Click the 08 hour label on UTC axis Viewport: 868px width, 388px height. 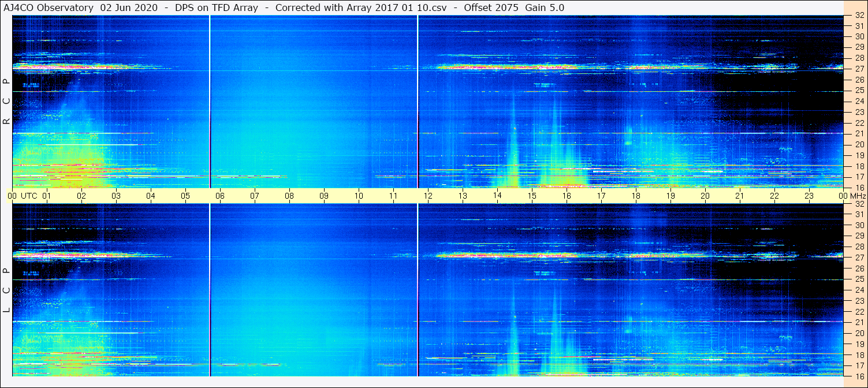(289, 196)
